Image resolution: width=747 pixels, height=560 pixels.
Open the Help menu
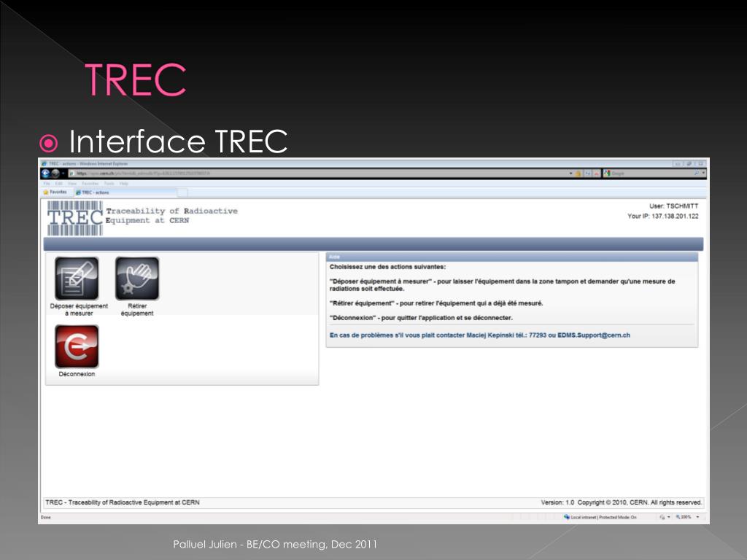coord(124,183)
